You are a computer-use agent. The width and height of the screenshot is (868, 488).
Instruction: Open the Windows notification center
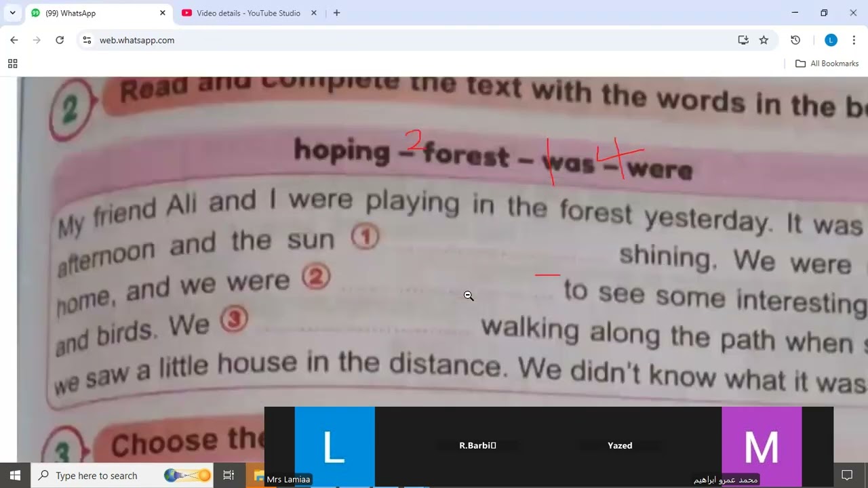click(847, 475)
